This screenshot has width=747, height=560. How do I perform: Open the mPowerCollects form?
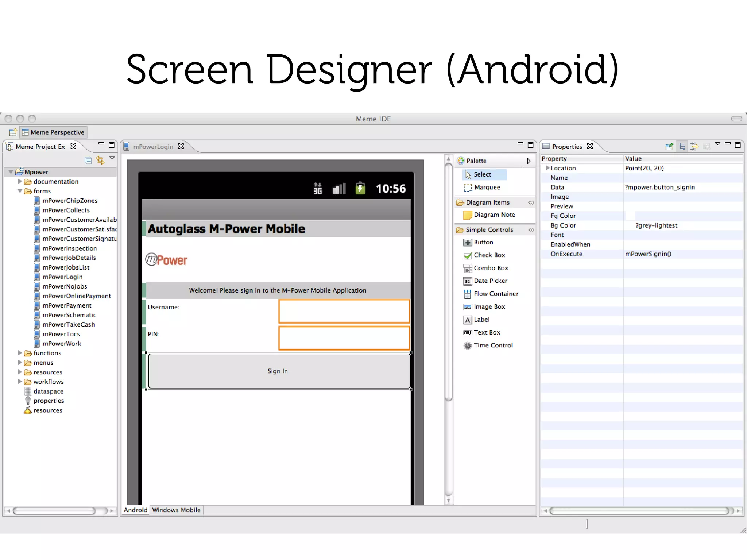click(x=66, y=210)
